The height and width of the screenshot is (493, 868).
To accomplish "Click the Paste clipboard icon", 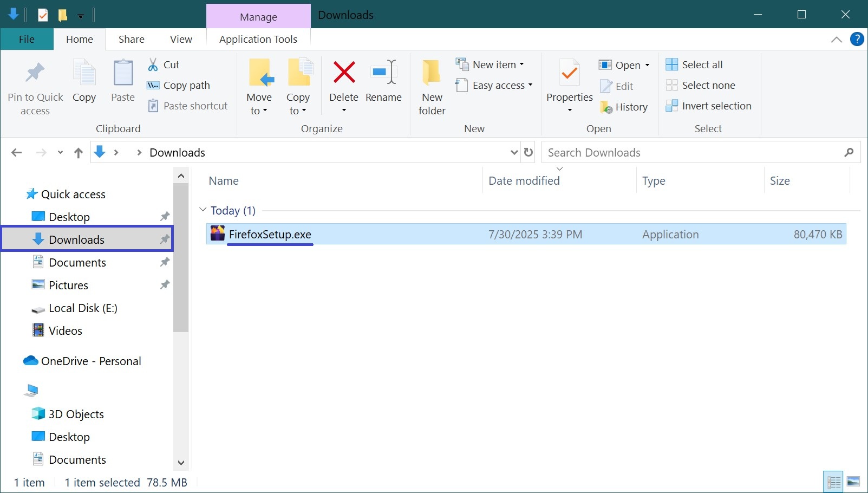I will pos(123,73).
